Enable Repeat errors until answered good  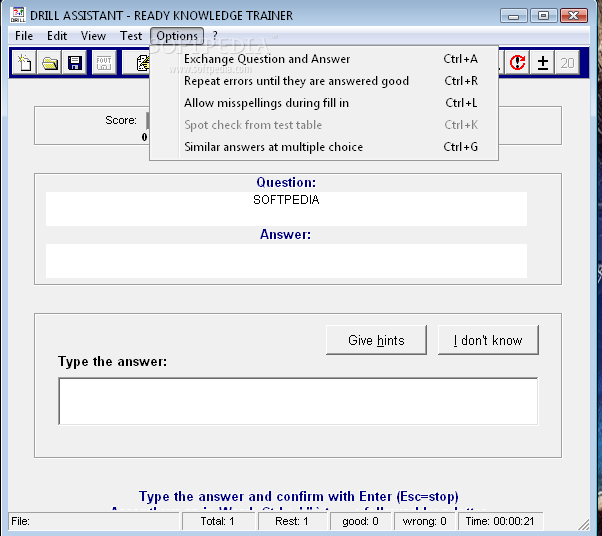pos(324,81)
